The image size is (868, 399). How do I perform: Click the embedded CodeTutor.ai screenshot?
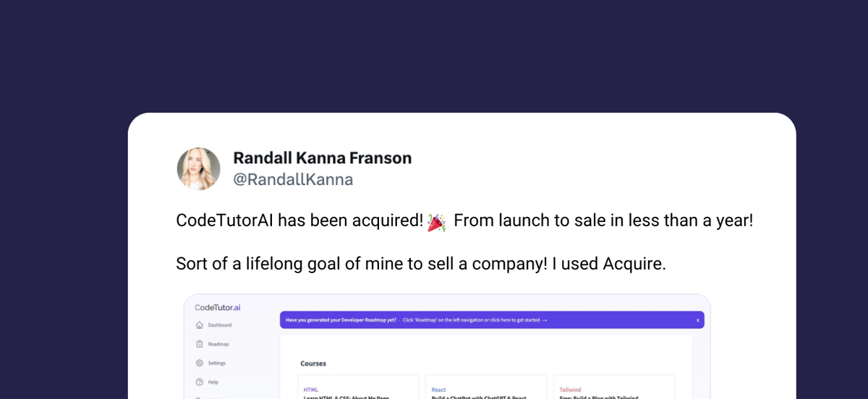pos(447,347)
